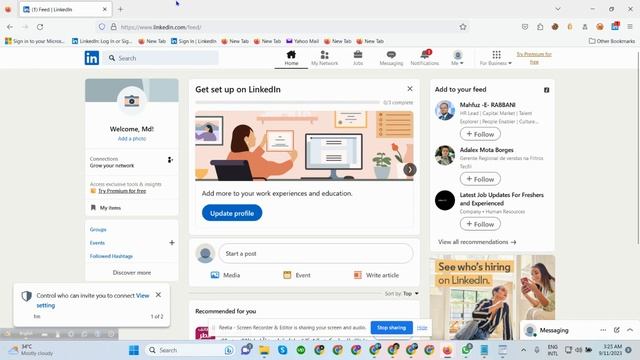Click the plus icon next to Events
640x360 pixels.
coord(172,243)
